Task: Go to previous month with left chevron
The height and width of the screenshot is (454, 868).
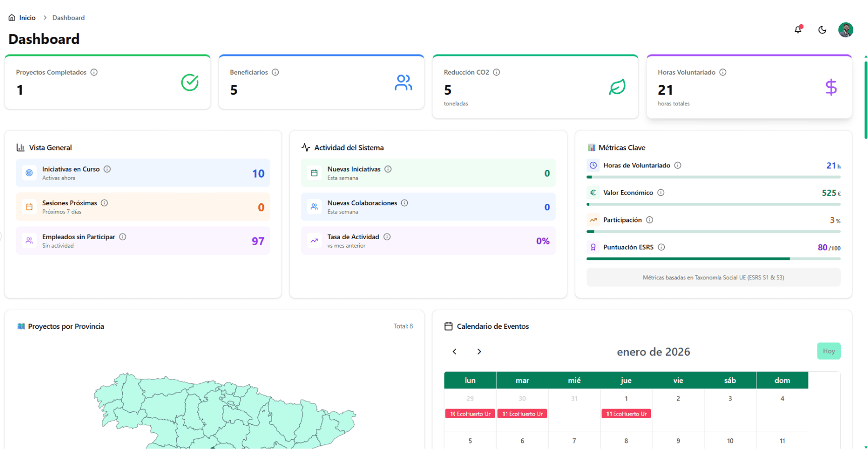Action: 454,352
